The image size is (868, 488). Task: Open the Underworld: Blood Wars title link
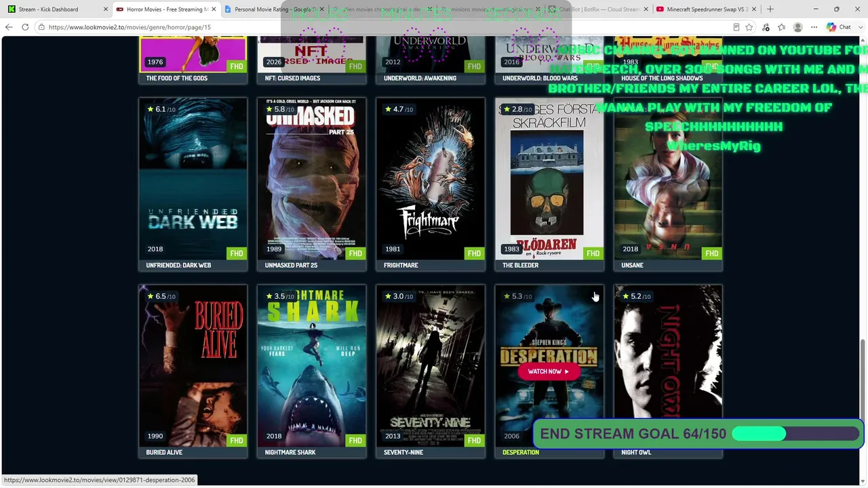(540, 78)
